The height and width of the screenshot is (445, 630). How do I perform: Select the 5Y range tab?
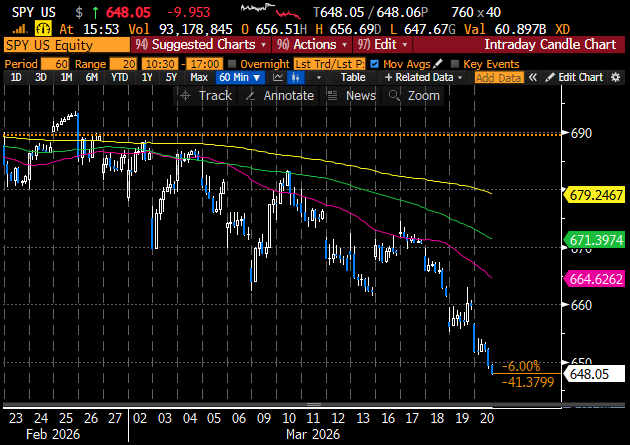click(172, 78)
